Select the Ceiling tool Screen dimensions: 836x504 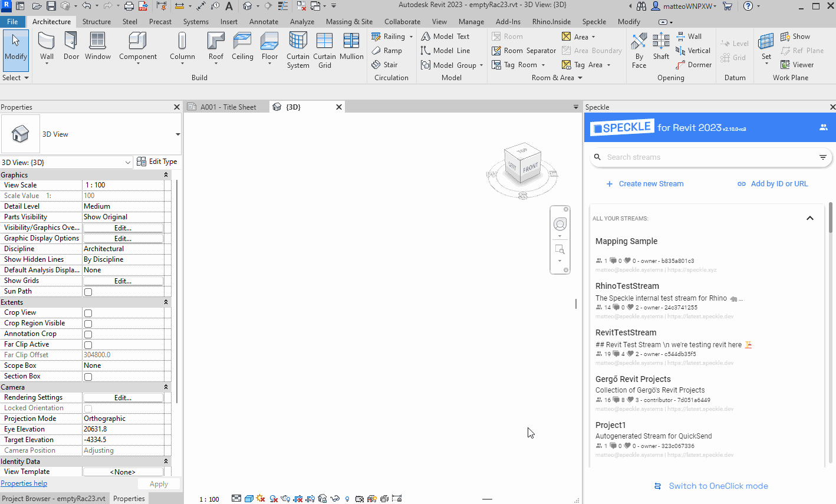[x=242, y=47]
